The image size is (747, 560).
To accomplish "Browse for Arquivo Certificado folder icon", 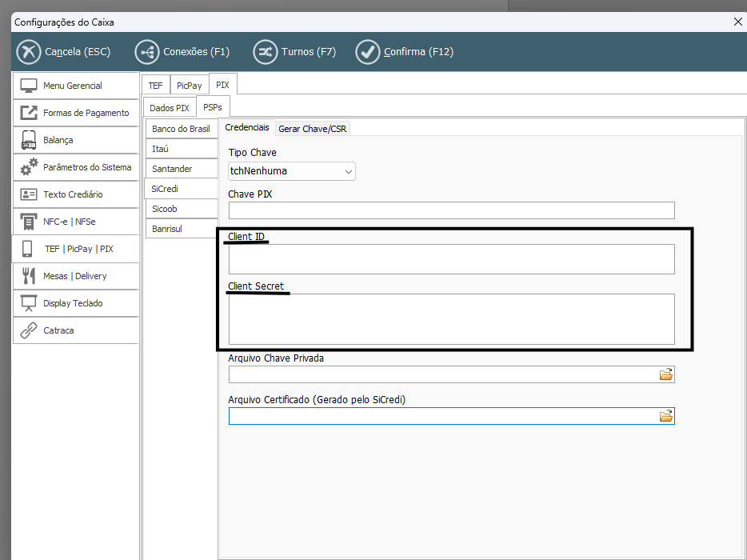I will point(665,416).
